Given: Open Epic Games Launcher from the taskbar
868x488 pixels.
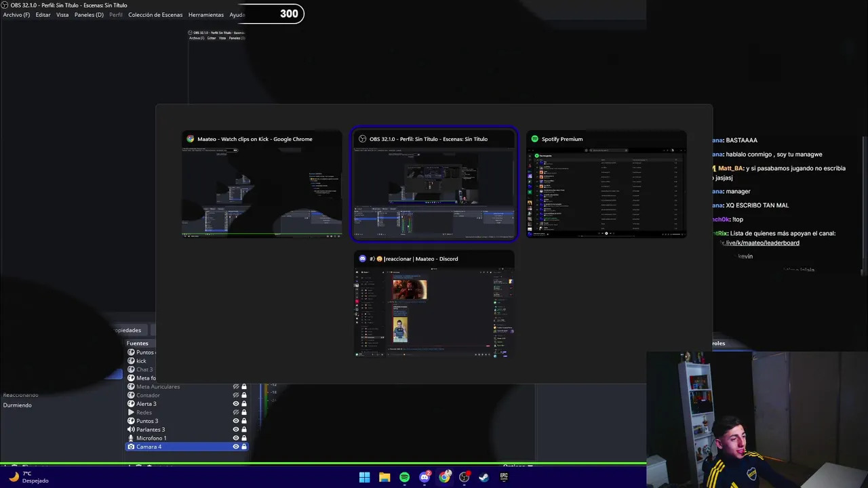Looking at the screenshot, I should (504, 477).
